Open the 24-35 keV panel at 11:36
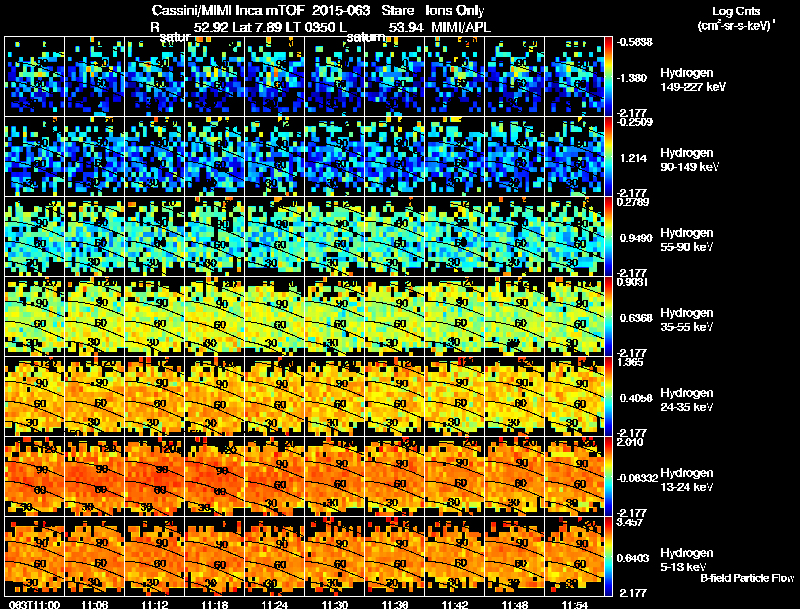This screenshot has height=609, width=800. pyautogui.click(x=394, y=397)
